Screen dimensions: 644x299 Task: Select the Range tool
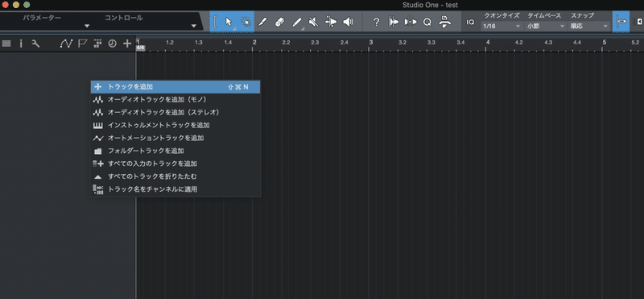click(246, 22)
